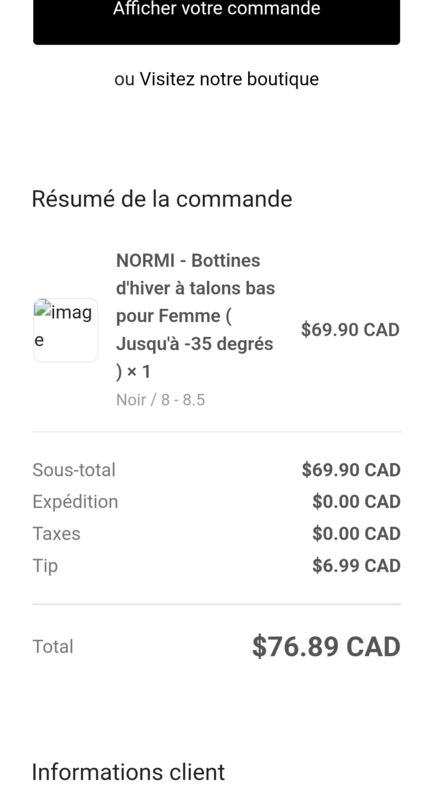Click the $69.90 CAD item price
Viewport: 433px width, 800px height.
click(x=350, y=330)
